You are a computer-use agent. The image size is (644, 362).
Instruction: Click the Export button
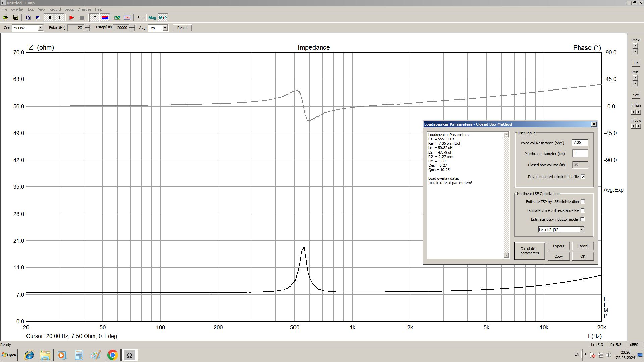[x=558, y=246]
